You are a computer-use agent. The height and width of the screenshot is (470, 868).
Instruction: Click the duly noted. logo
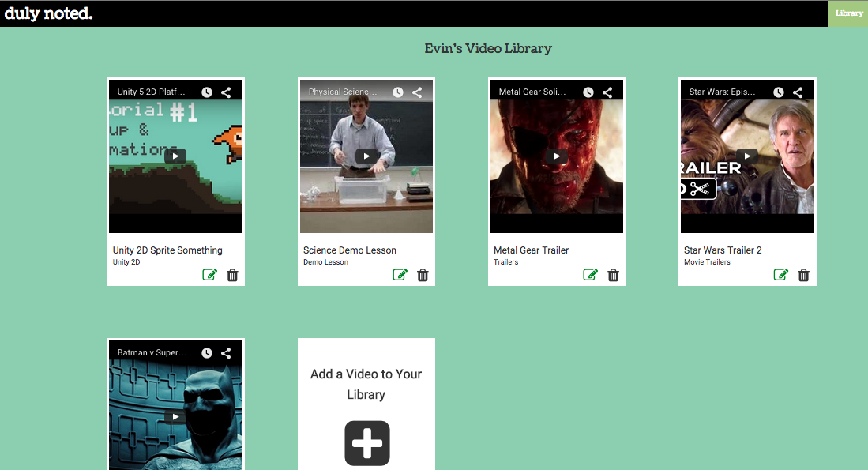click(x=48, y=13)
